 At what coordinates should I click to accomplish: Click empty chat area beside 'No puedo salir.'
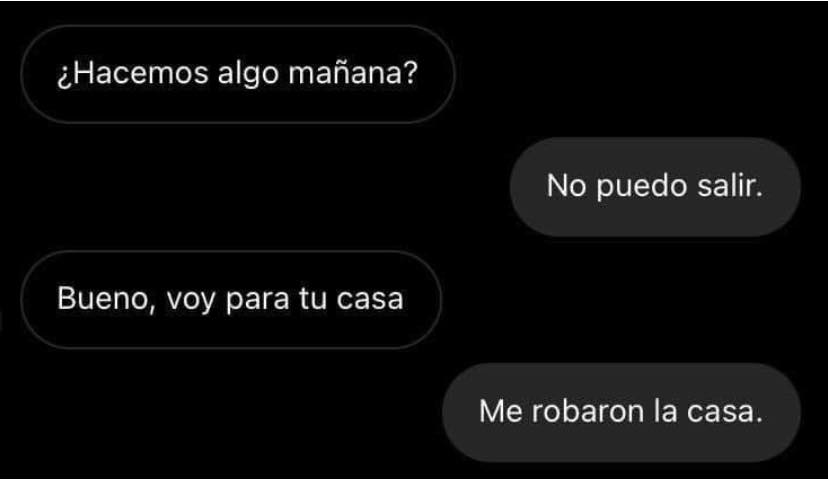[x=253, y=186]
